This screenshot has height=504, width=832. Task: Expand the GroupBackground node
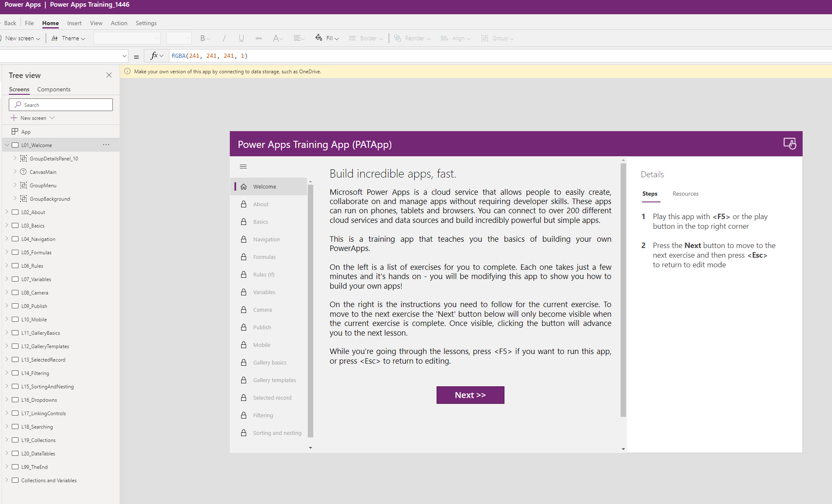pyautogui.click(x=15, y=198)
